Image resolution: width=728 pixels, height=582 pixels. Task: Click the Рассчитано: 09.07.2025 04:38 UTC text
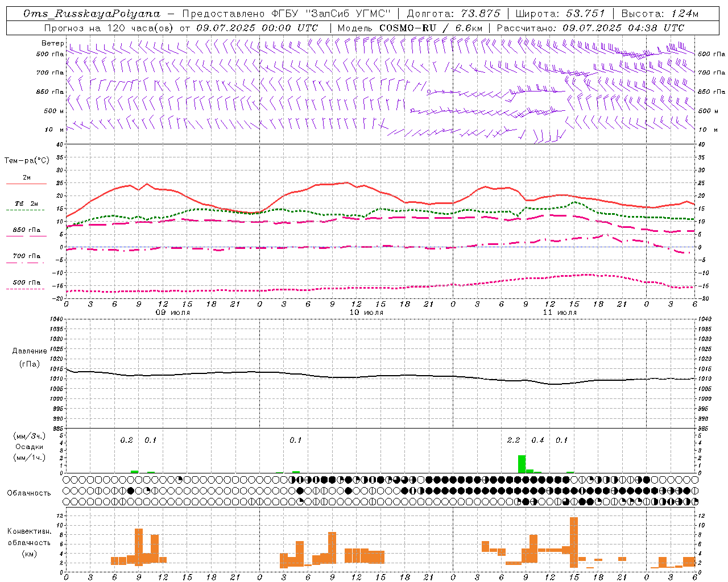[590, 27]
